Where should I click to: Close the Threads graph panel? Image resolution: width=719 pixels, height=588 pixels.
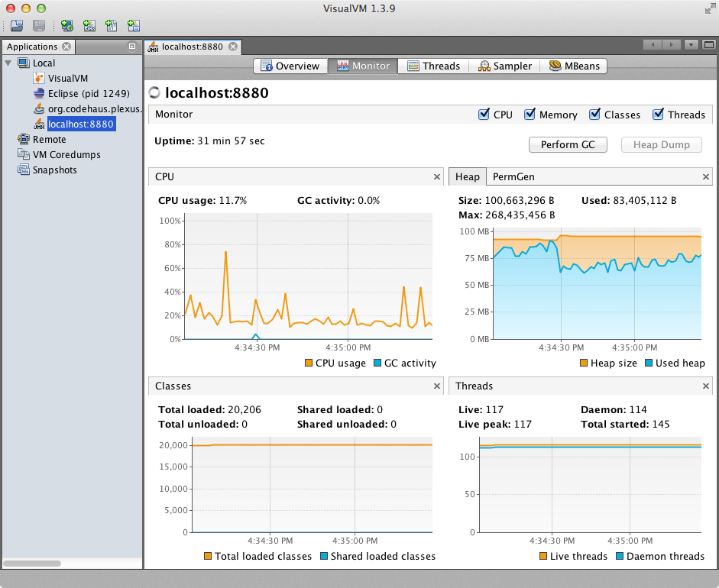[706, 386]
